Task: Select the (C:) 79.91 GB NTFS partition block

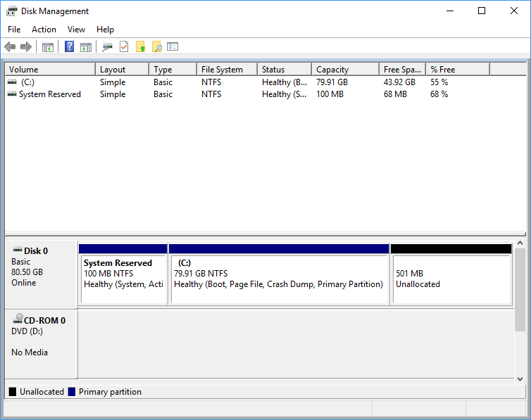Action: [279, 274]
